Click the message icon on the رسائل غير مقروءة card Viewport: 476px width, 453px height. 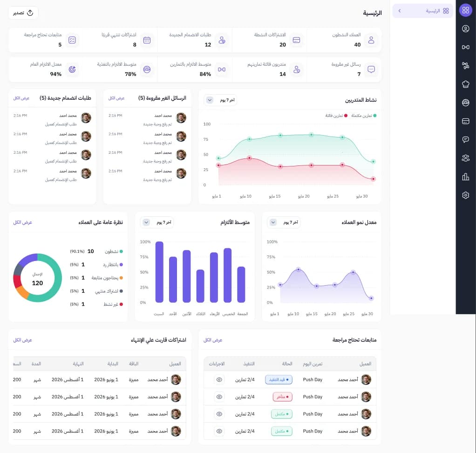pos(371,69)
